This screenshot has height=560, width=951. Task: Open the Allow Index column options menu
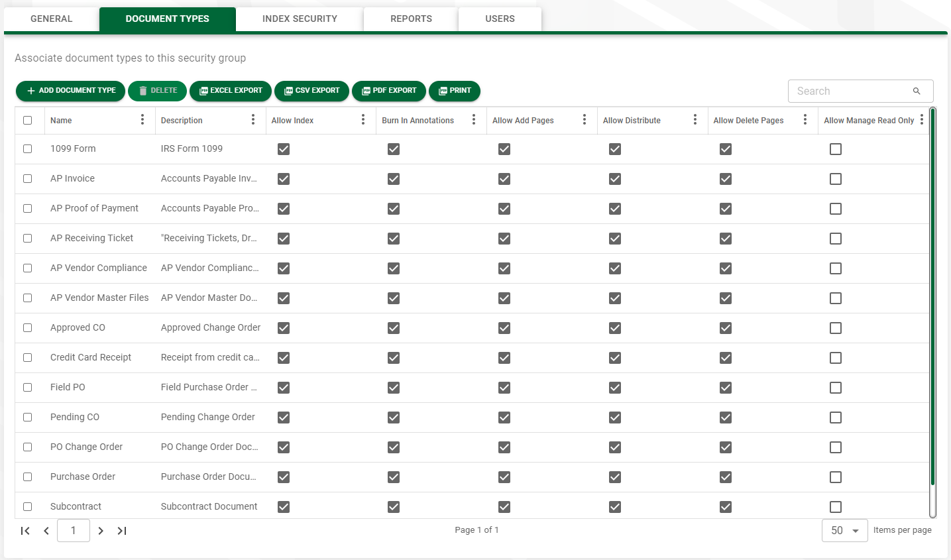point(363,120)
